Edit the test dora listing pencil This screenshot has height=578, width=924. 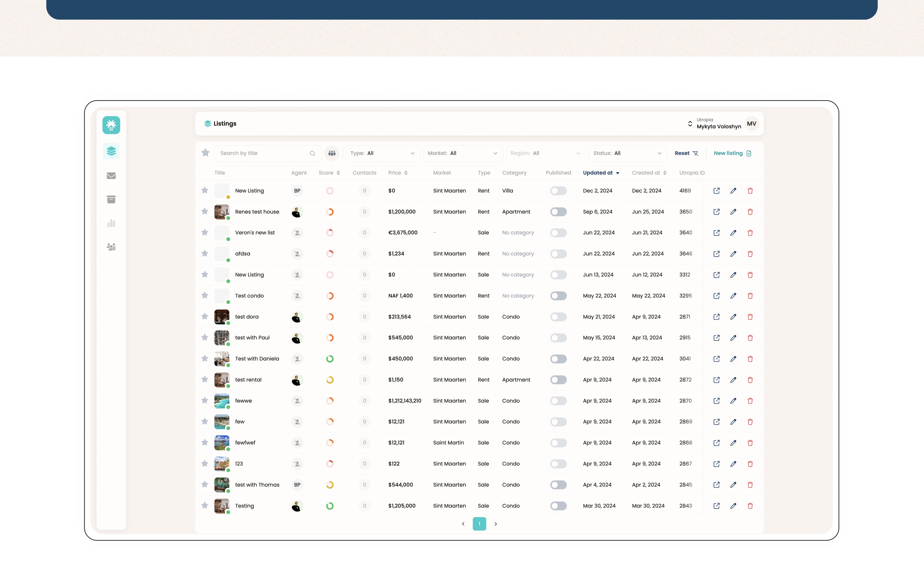tap(733, 317)
